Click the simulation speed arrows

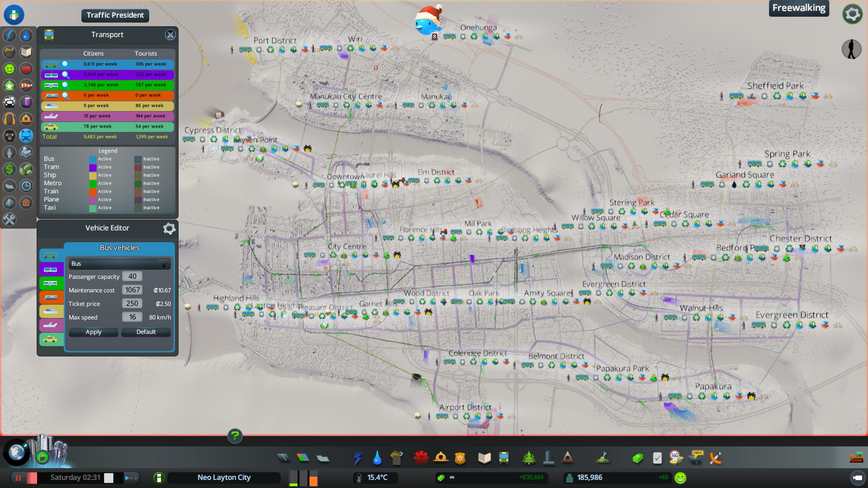(132, 478)
